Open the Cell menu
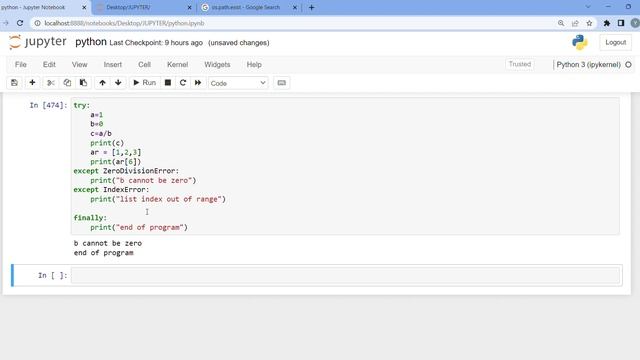 tap(144, 64)
